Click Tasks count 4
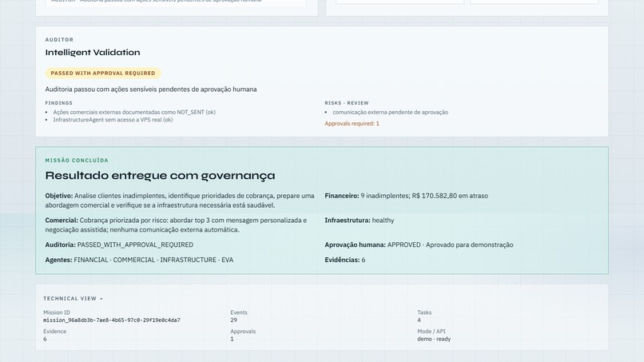This screenshot has width=644, height=362. [419, 320]
